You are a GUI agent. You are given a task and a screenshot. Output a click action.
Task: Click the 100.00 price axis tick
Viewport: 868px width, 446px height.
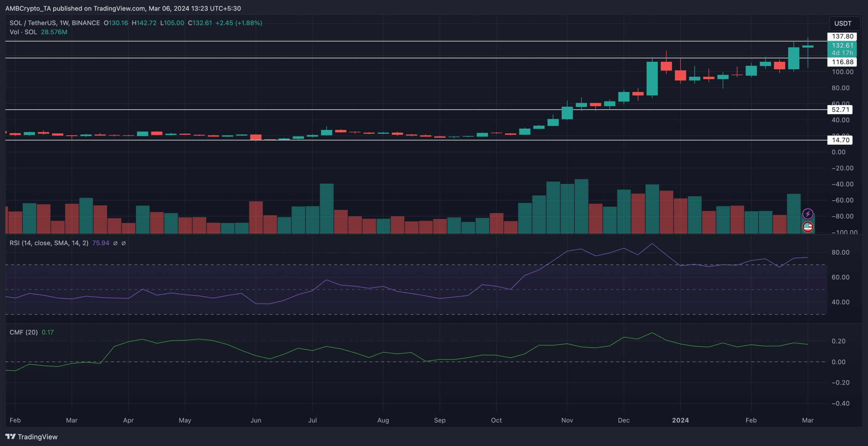tap(843, 72)
